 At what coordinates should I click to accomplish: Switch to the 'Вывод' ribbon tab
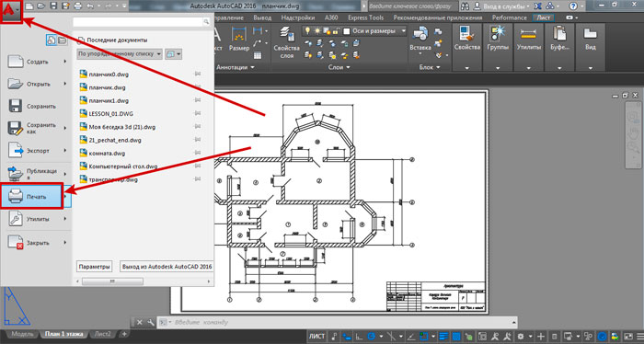tap(262, 17)
